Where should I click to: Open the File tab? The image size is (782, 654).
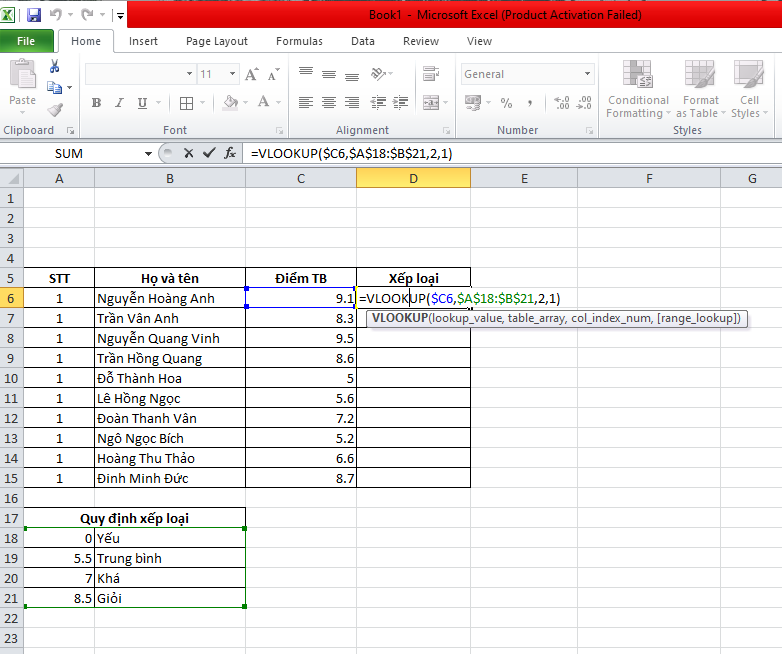pos(26,41)
